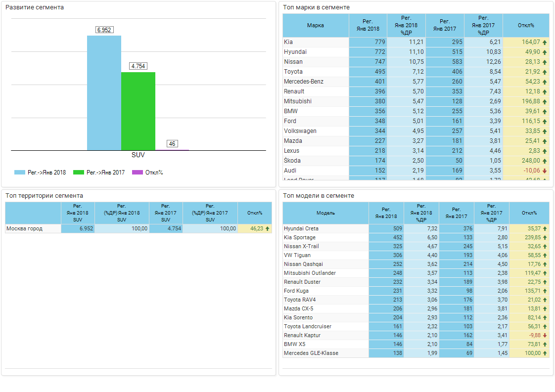Toggle purple legend swatch Откл%
Viewport: 555px width, 392px height.
pyautogui.click(x=138, y=173)
